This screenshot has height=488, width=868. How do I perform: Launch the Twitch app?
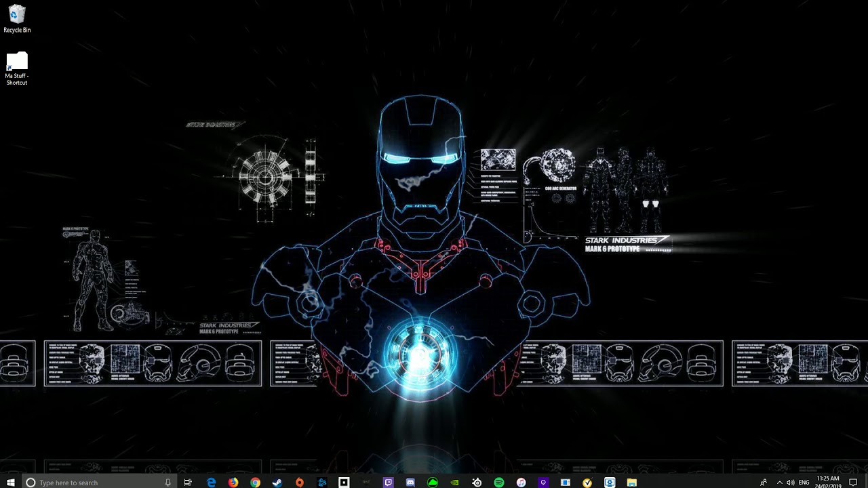pos(389,482)
